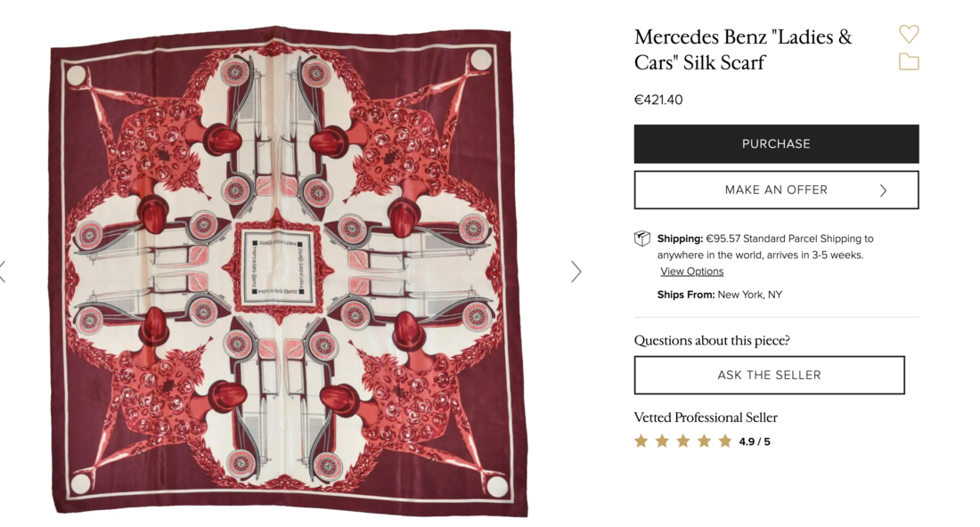980x527 pixels.
Task: Show next product image arrow
Action: [576, 272]
